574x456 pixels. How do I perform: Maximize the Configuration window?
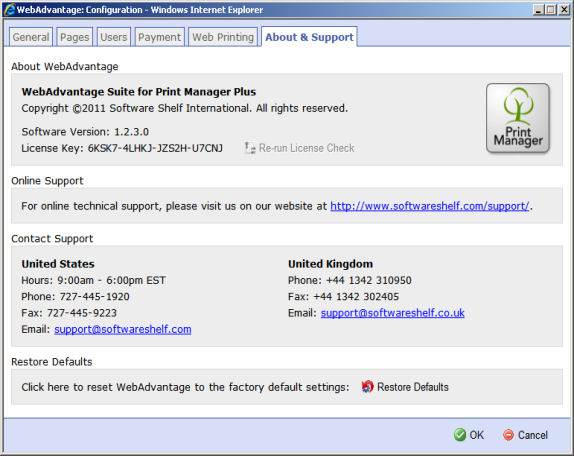click(x=550, y=10)
